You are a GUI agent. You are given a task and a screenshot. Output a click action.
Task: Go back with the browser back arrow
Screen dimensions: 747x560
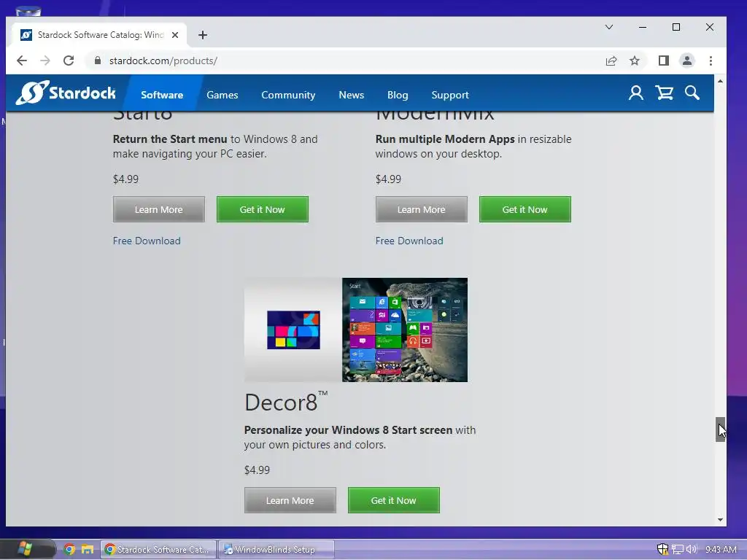coord(22,61)
